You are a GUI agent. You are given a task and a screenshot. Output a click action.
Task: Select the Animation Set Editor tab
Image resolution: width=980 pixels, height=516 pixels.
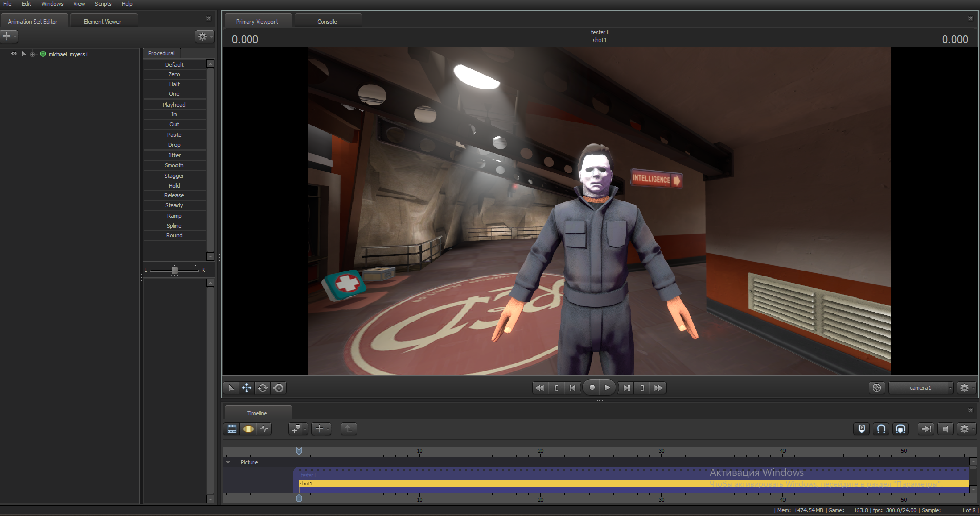tap(33, 22)
